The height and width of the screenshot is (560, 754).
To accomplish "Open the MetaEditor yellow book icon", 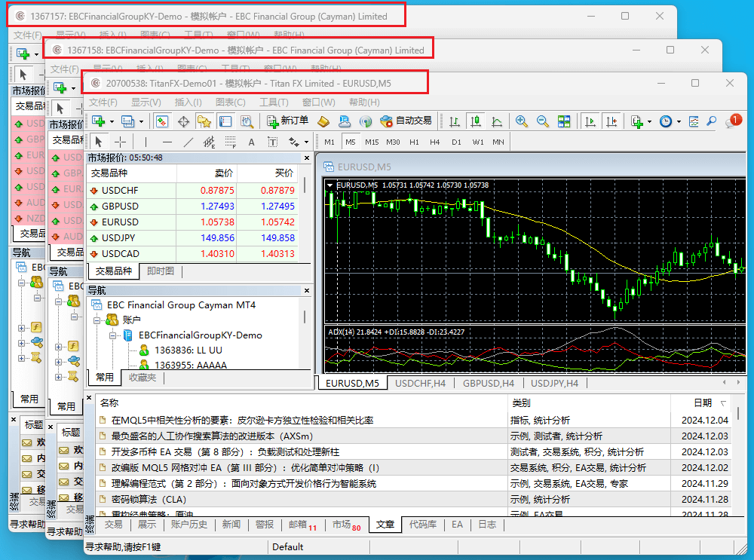I will pyautogui.click(x=323, y=121).
